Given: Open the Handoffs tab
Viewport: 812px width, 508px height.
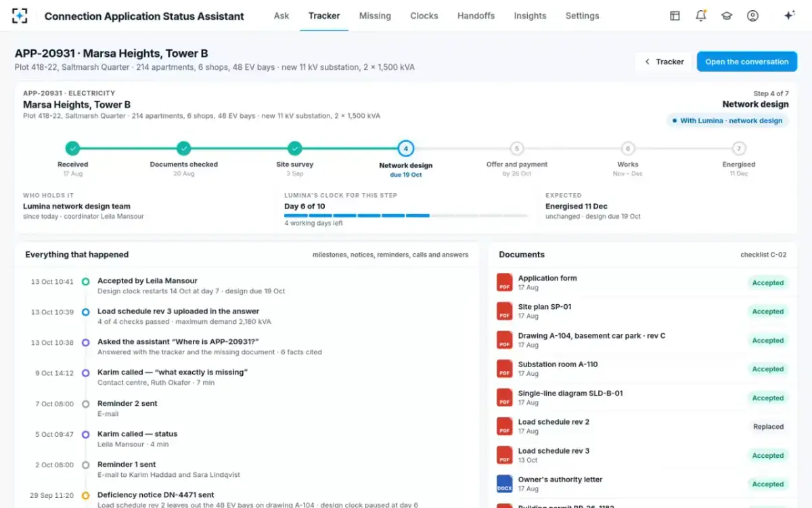Looking at the screenshot, I should pos(476,16).
